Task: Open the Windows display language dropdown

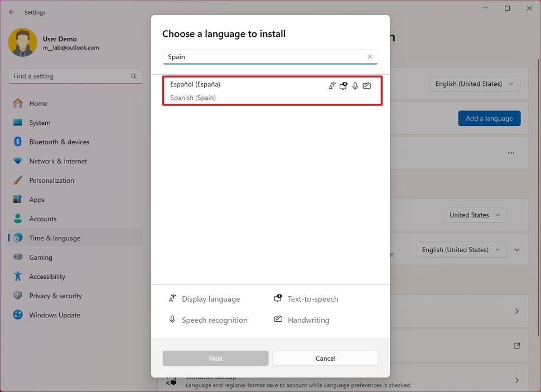Action: click(x=475, y=84)
